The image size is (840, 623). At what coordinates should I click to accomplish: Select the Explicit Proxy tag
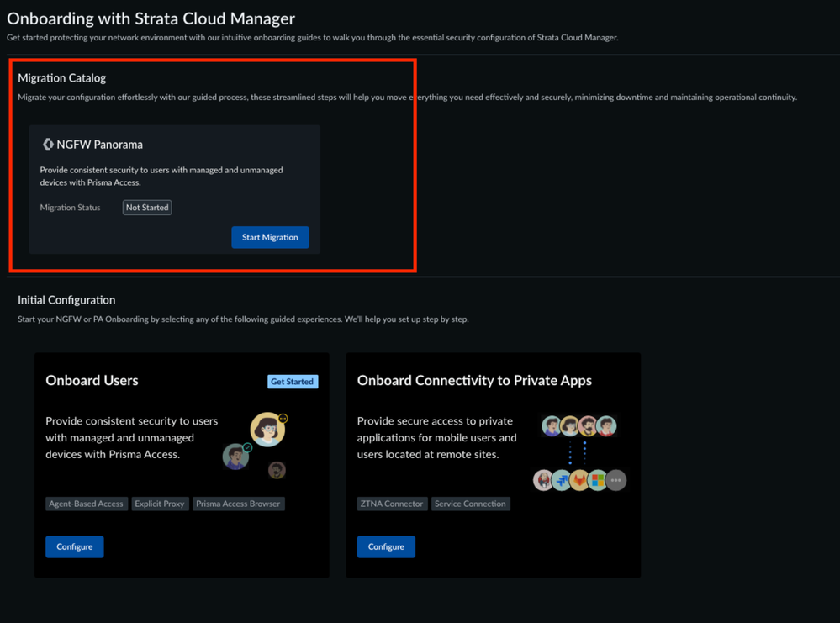pyautogui.click(x=160, y=504)
